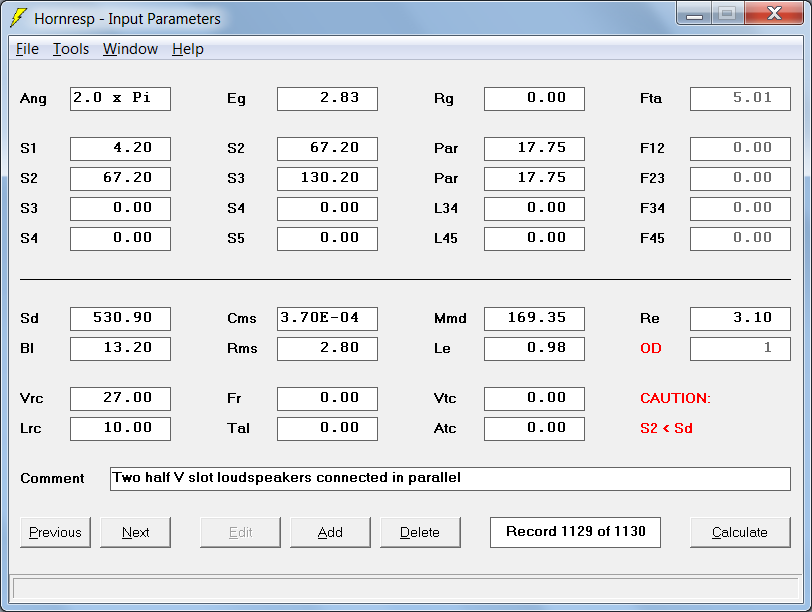Screen dimensions: 812x612
Task: Click the Comment label
Action: click(52, 478)
